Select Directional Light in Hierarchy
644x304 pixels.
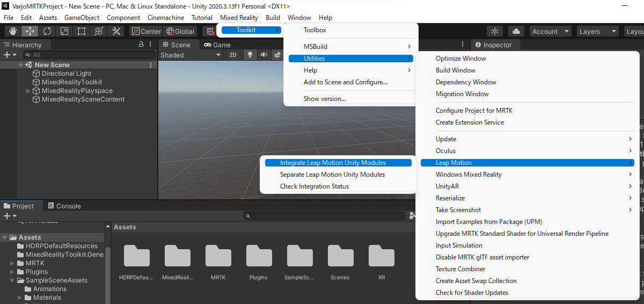67,74
